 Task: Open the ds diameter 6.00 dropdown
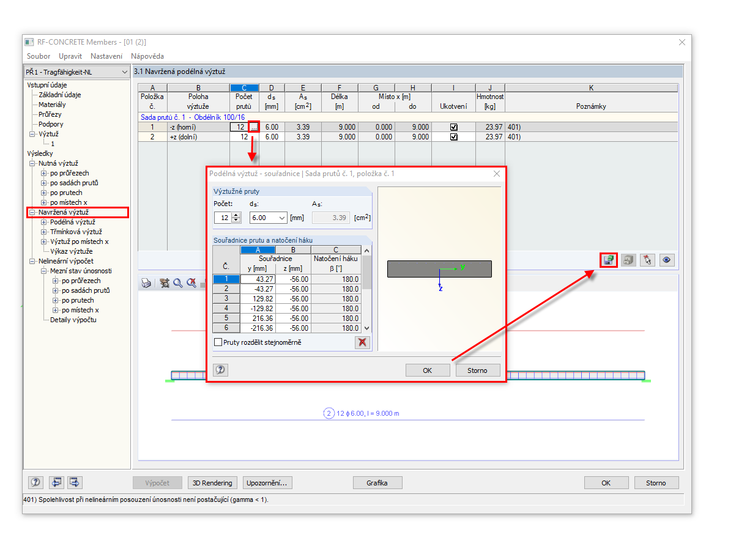tap(282, 218)
